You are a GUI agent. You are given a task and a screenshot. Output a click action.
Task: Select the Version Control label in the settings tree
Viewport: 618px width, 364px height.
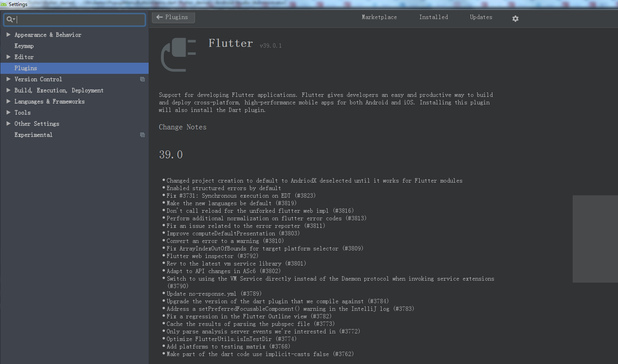click(38, 79)
